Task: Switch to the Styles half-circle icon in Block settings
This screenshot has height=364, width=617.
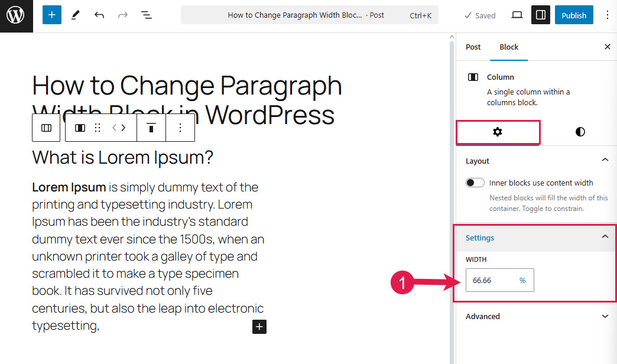Action: point(580,132)
